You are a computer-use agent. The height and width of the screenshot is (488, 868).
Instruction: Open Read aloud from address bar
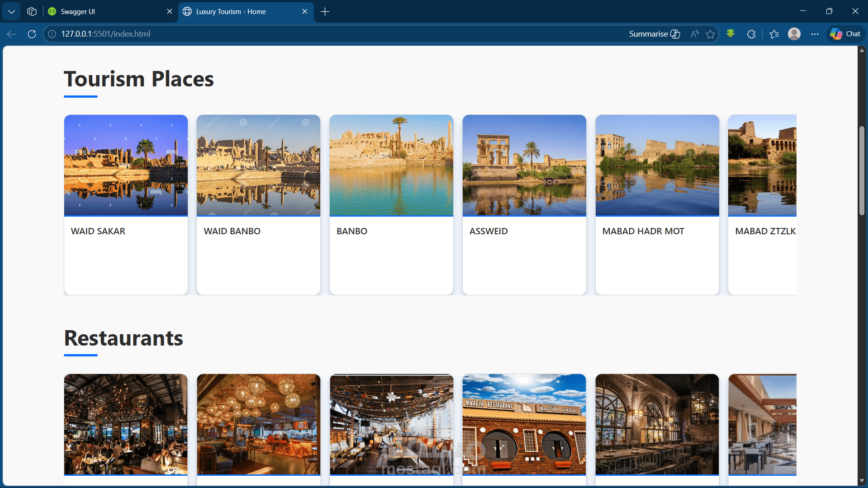tap(694, 34)
